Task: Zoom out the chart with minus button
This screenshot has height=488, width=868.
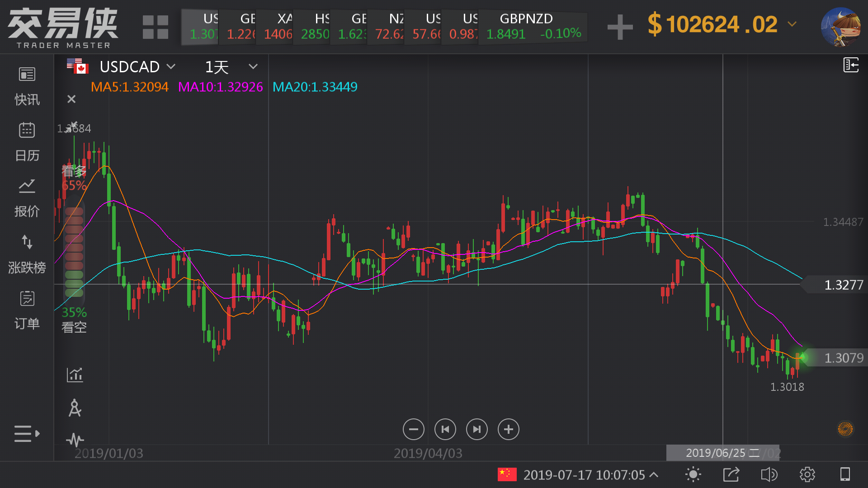Action: (413, 429)
